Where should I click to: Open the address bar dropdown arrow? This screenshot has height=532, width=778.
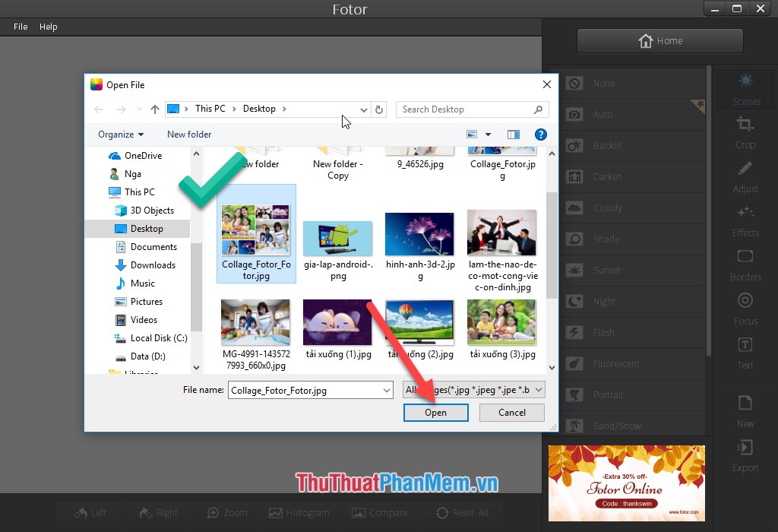(x=364, y=109)
